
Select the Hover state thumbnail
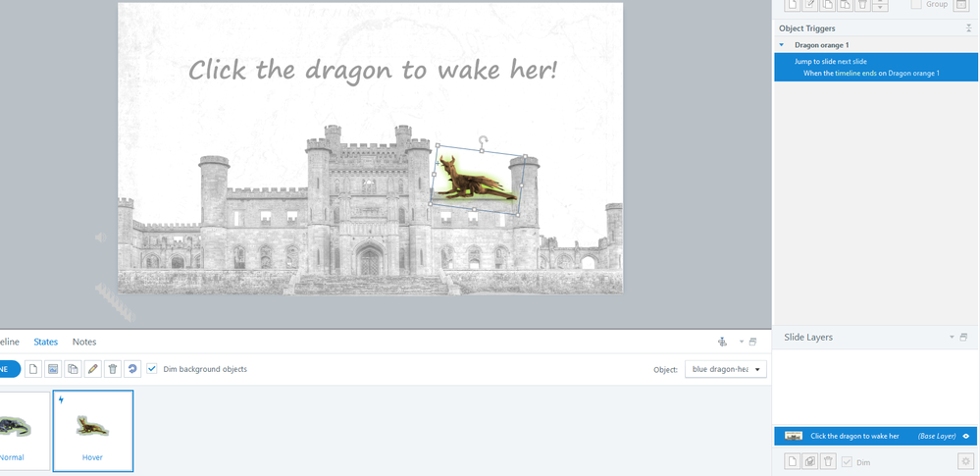pyautogui.click(x=92, y=430)
